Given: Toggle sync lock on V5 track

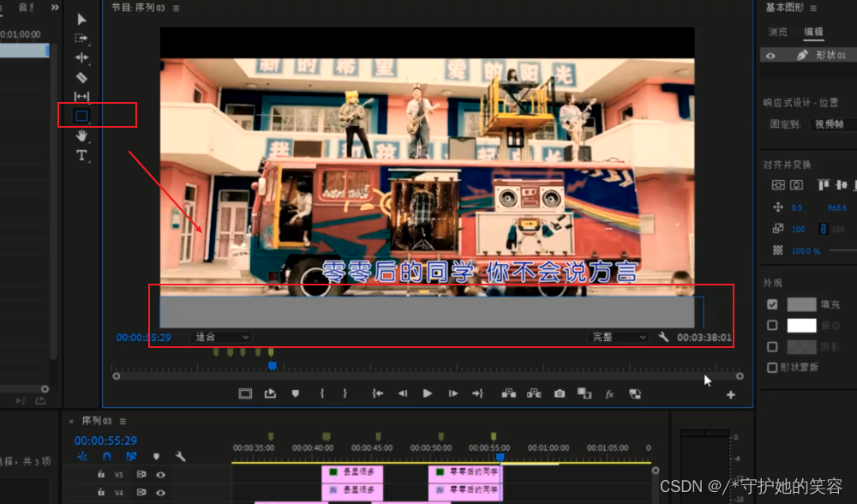Looking at the screenshot, I should 141,475.
